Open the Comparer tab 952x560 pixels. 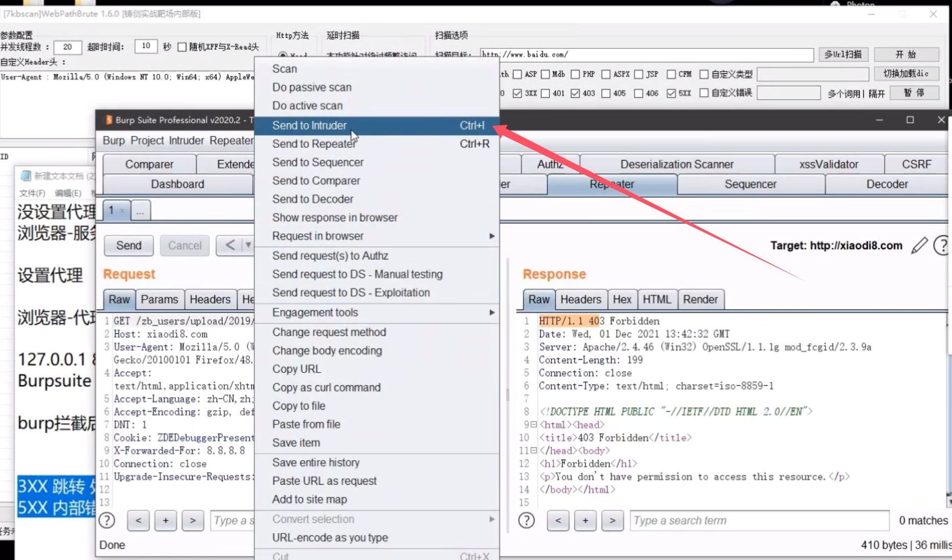coord(149,164)
